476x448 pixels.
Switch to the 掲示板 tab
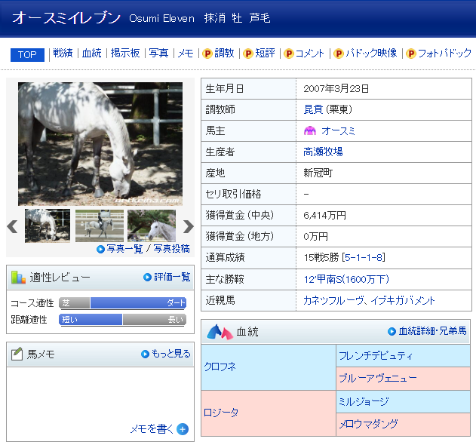[125, 54]
